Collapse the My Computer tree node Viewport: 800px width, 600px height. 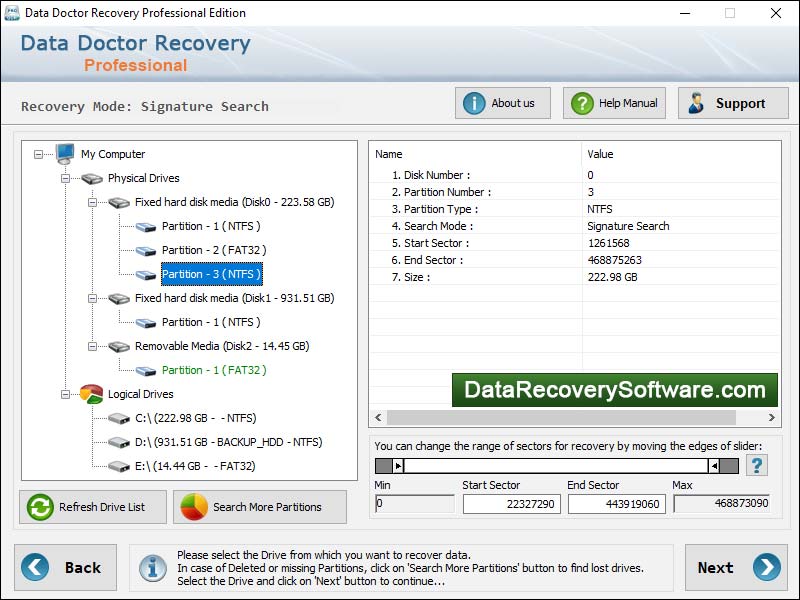[39, 154]
